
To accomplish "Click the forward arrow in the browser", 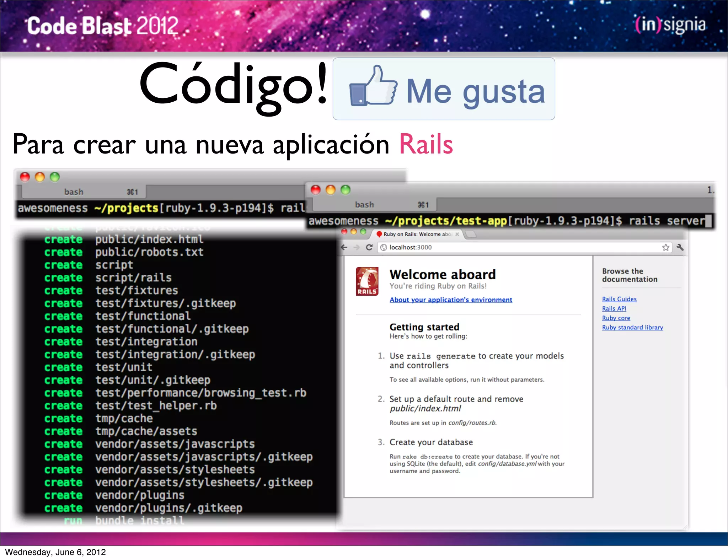I will coord(356,247).
